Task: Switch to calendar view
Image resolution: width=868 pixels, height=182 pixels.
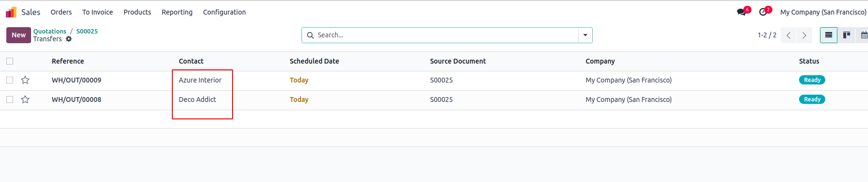Action: [x=864, y=35]
